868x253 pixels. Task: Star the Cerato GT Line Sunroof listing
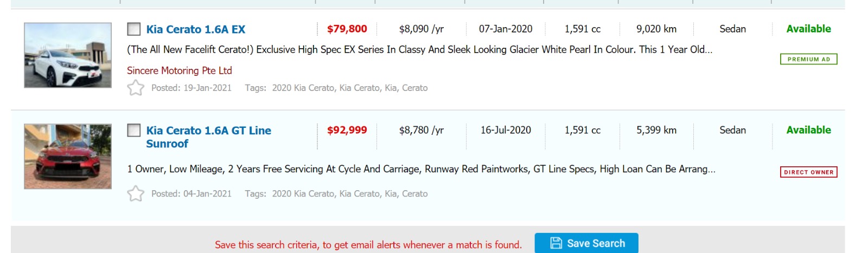pos(136,193)
